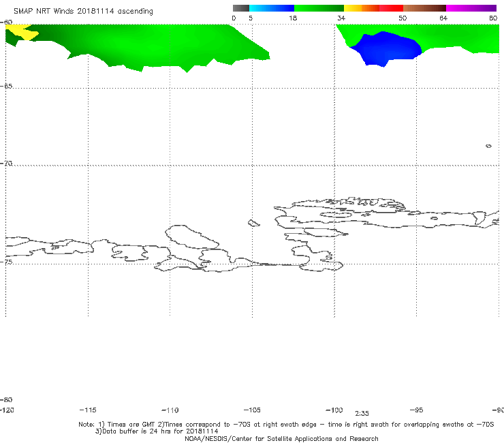Click the longitude label '-95'
504x443 pixels.
pos(417,410)
